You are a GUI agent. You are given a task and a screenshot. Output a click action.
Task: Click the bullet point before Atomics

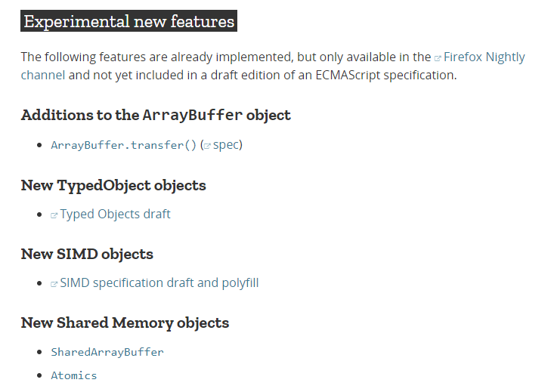[x=39, y=375]
